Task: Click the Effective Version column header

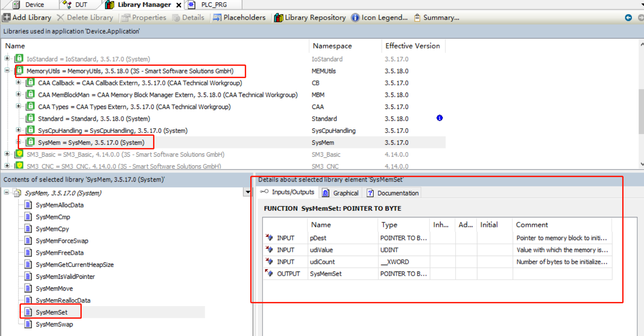Action: pyautogui.click(x=414, y=46)
